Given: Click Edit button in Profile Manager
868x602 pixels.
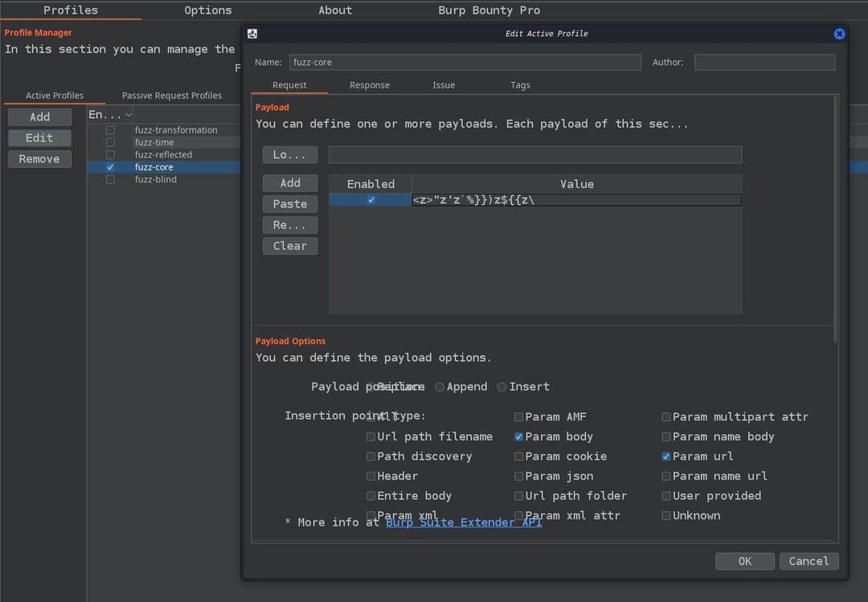Looking at the screenshot, I should pos(40,138).
